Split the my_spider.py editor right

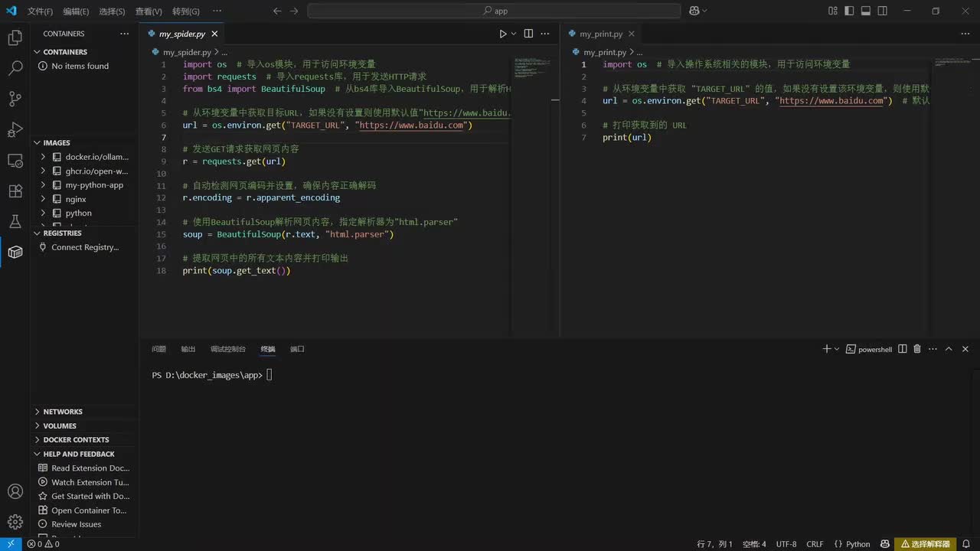point(528,34)
